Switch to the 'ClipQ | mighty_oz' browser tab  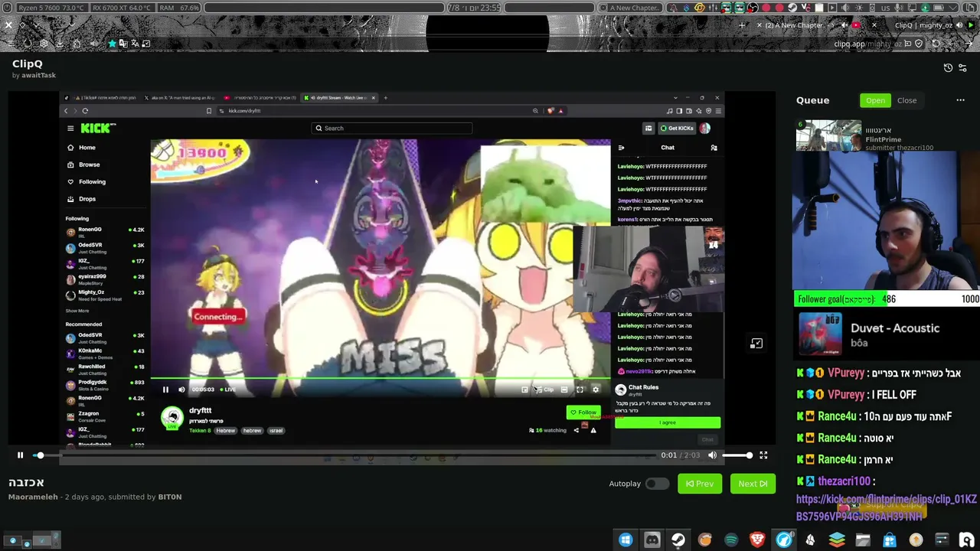[x=923, y=25]
